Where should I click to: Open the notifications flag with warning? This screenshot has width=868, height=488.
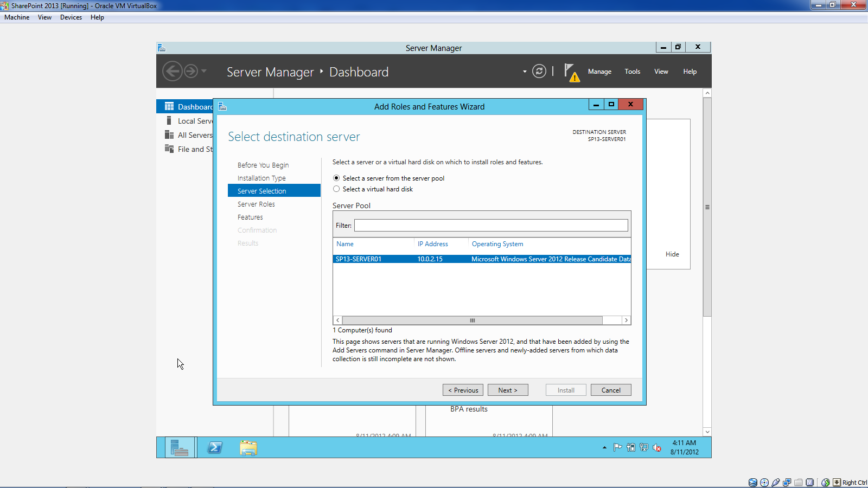click(572, 72)
